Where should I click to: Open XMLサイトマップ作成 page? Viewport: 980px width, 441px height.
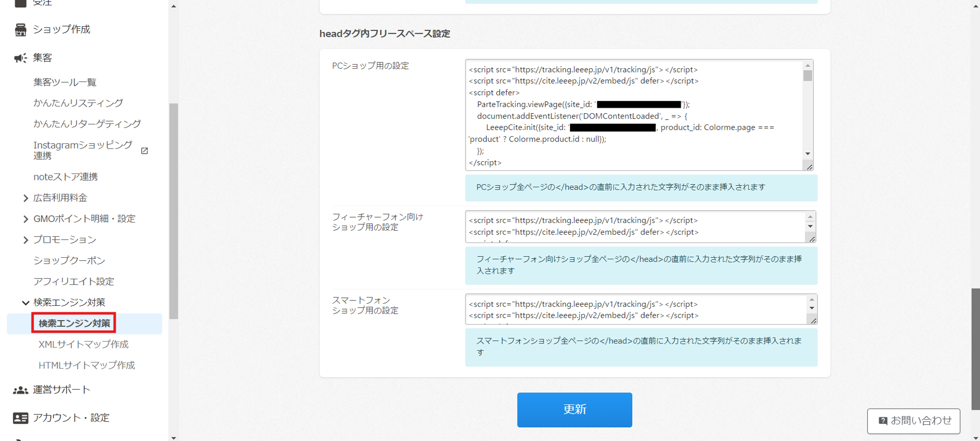pyautogui.click(x=83, y=344)
